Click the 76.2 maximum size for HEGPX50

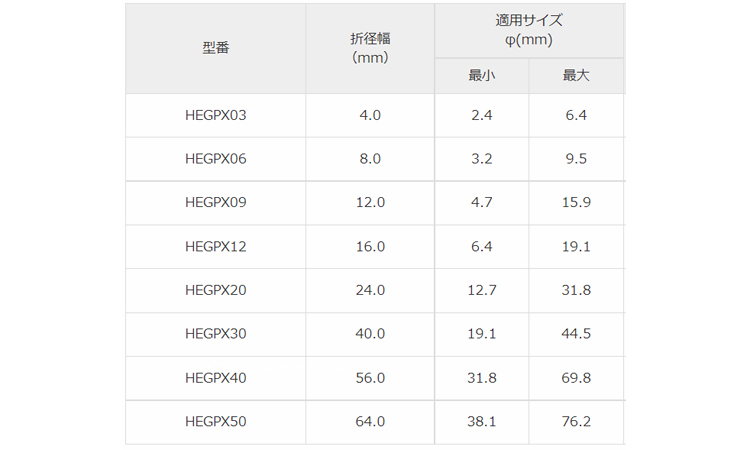click(576, 422)
